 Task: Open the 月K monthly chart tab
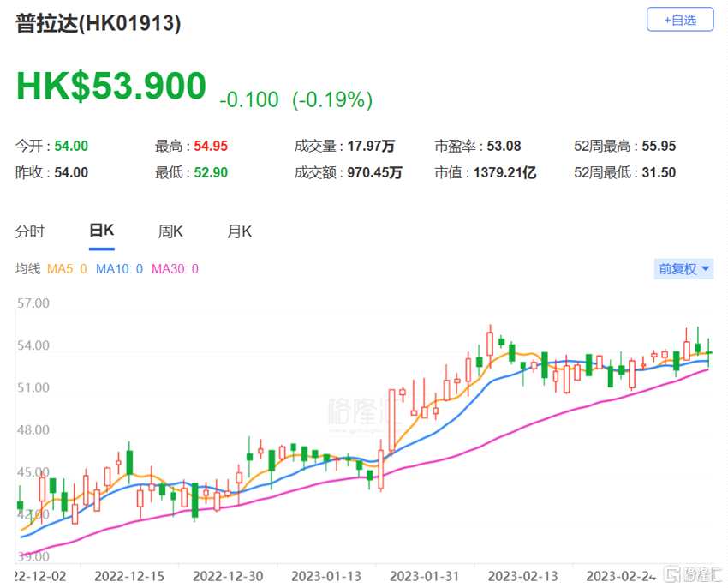pyautogui.click(x=239, y=231)
